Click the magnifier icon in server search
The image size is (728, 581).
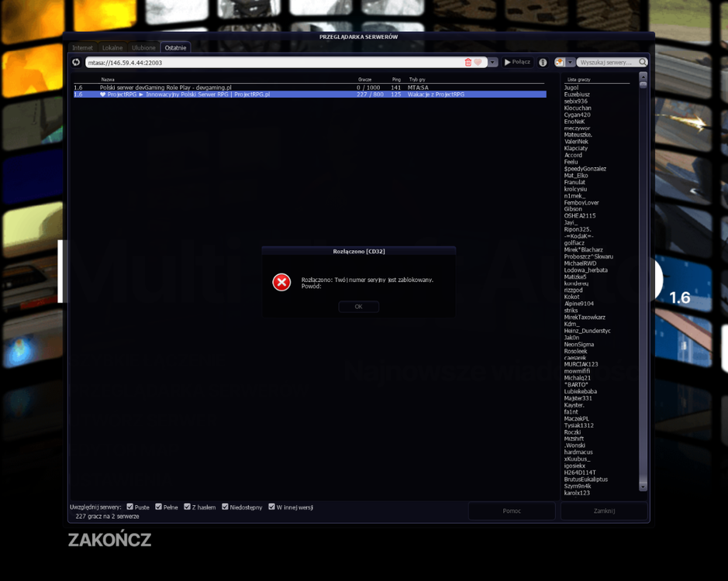(643, 62)
